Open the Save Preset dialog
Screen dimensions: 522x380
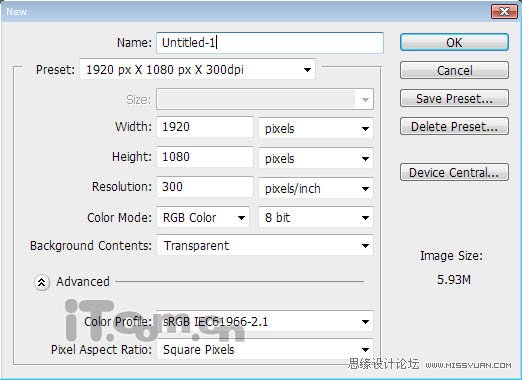(454, 98)
